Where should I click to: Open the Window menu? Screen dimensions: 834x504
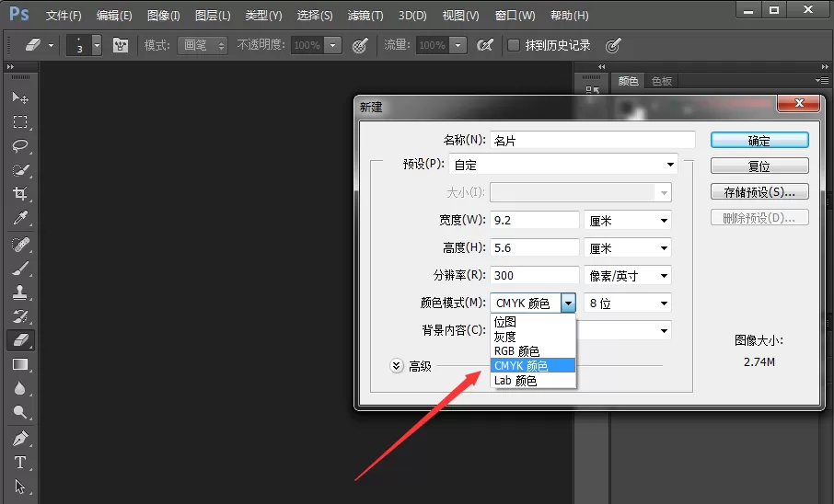(515, 16)
